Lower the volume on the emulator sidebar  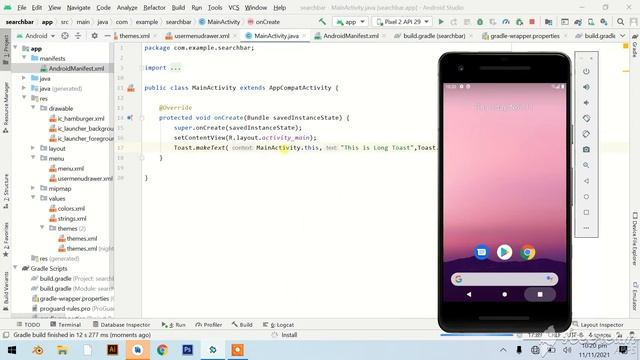(x=586, y=102)
